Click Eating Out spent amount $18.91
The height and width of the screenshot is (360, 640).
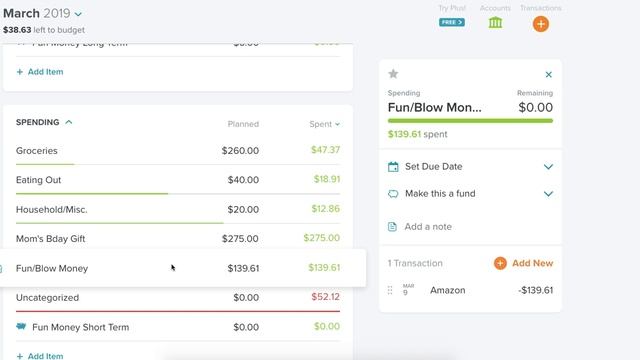327,179
